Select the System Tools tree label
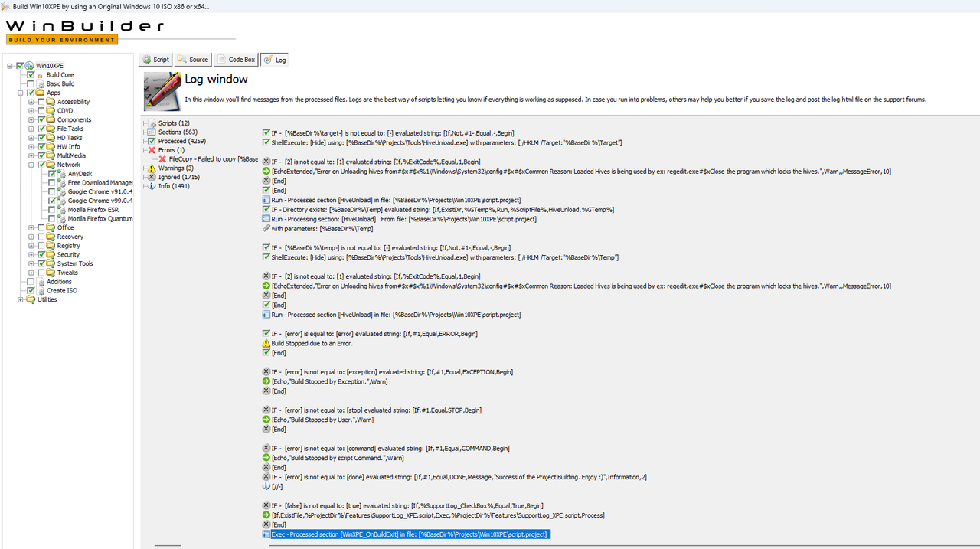This screenshot has height=549, width=980. (75, 263)
